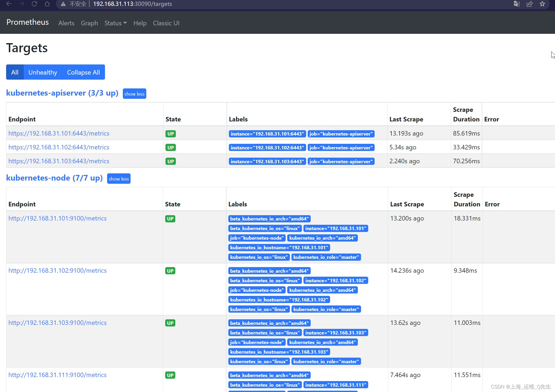
Task: Click label kubernetes_io_hostname="192.168.31.103"
Action: point(279,352)
